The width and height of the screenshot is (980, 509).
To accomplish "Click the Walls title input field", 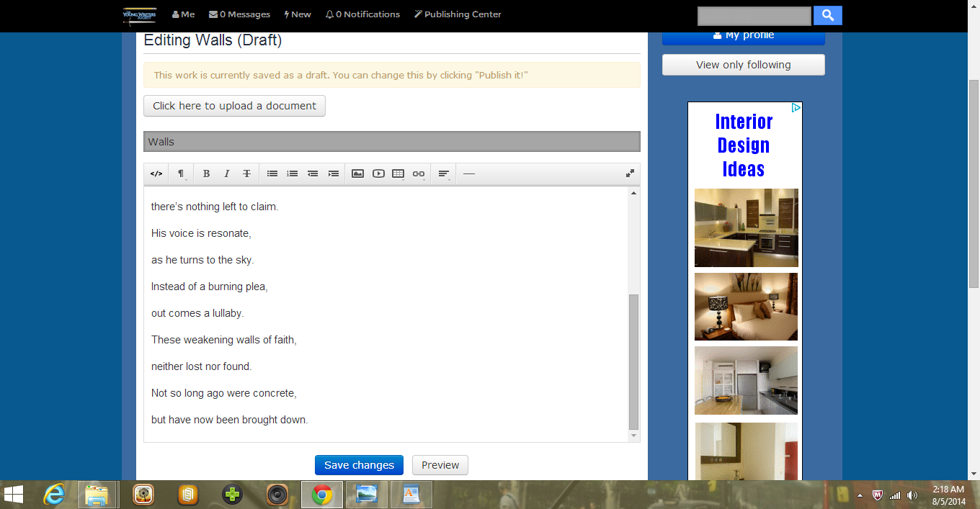I will (392, 142).
